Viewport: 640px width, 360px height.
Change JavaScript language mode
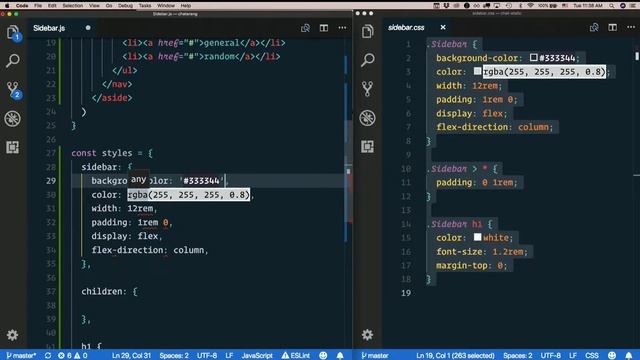coord(257,356)
